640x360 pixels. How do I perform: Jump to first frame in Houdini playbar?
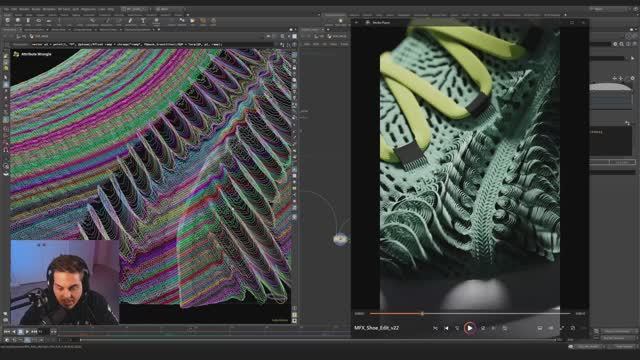point(7,332)
